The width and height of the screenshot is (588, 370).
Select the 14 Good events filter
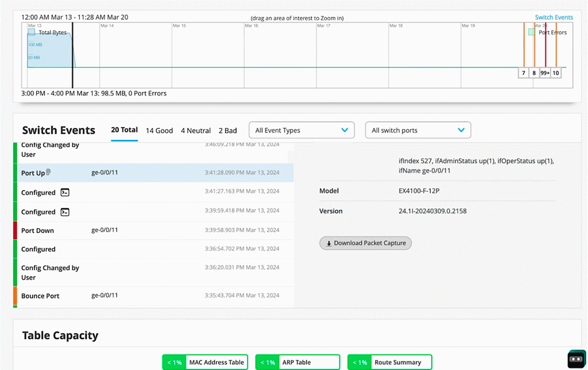coord(159,130)
